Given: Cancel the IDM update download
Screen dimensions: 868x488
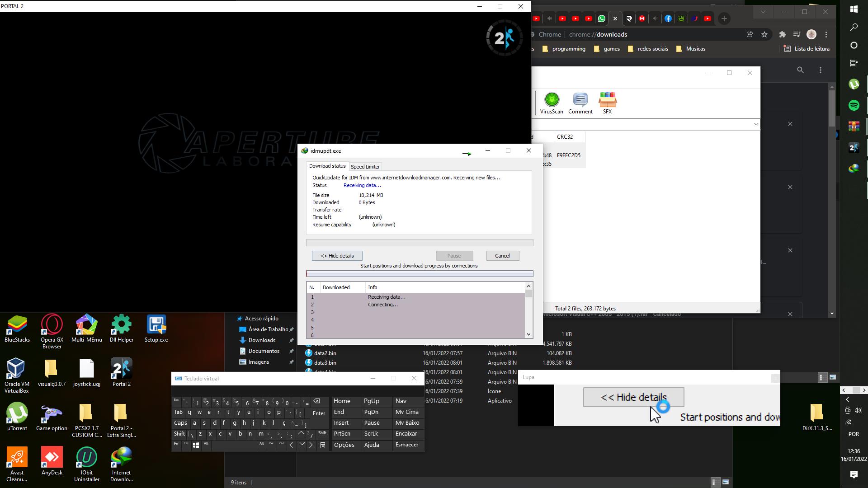Looking at the screenshot, I should tap(502, 256).
